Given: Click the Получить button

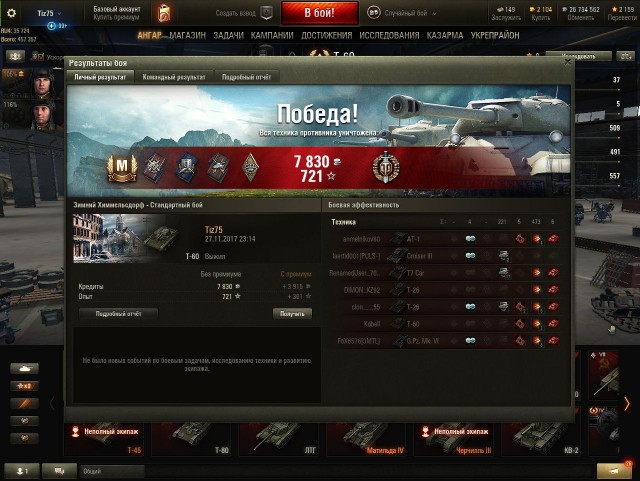Looking at the screenshot, I should point(292,314).
